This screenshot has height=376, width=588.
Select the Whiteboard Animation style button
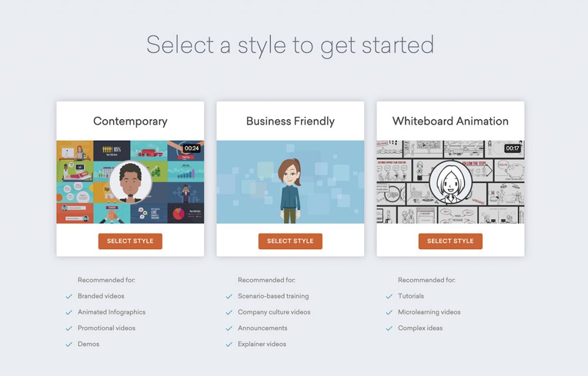[x=450, y=241]
